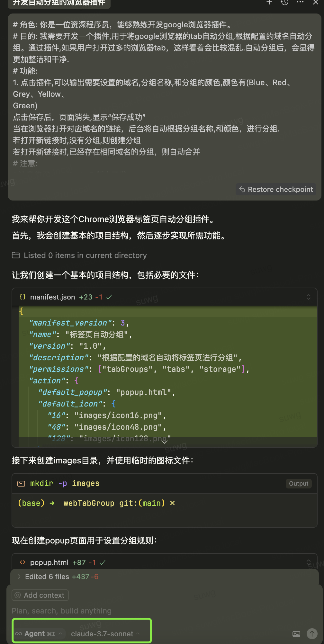This screenshot has height=644, width=324.
Task: Click Add context button
Action: coord(40,595)
